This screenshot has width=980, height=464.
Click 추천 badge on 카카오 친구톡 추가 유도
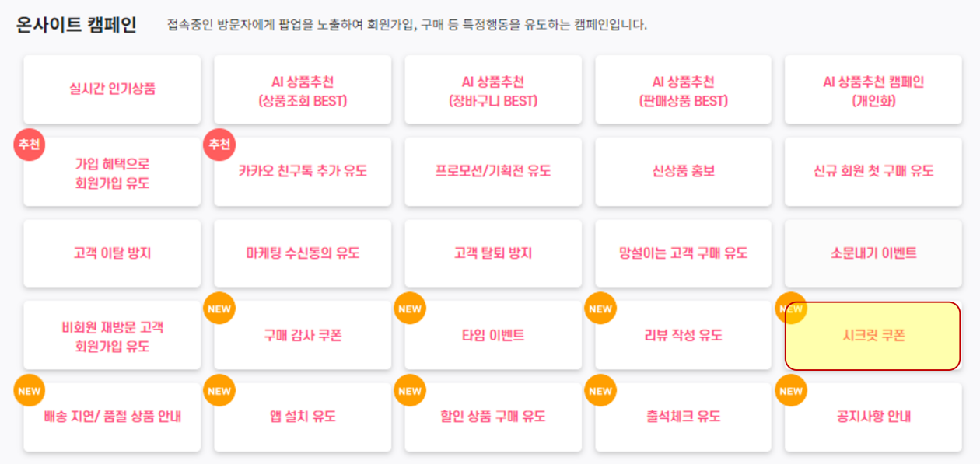[219, 145]
